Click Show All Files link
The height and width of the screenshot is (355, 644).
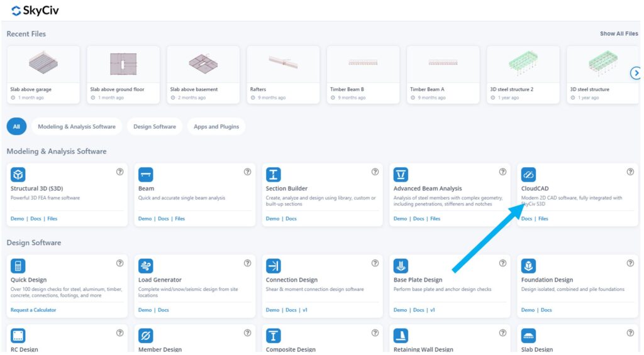[619, 34]
